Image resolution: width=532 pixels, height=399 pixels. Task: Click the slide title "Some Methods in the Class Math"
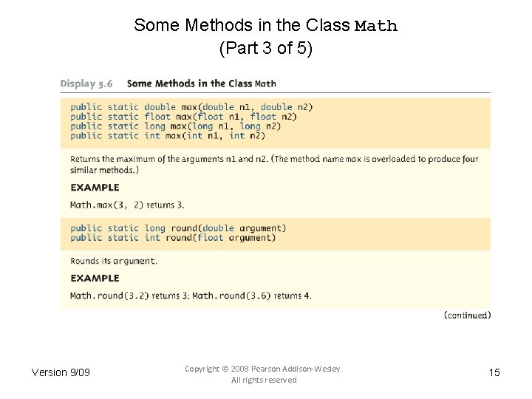265,26
